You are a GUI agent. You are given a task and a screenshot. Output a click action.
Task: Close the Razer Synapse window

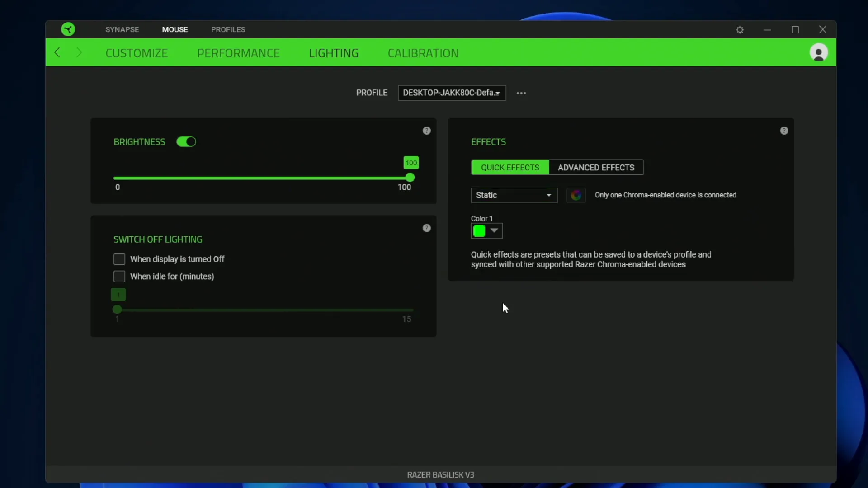click(x=823, y=29)
